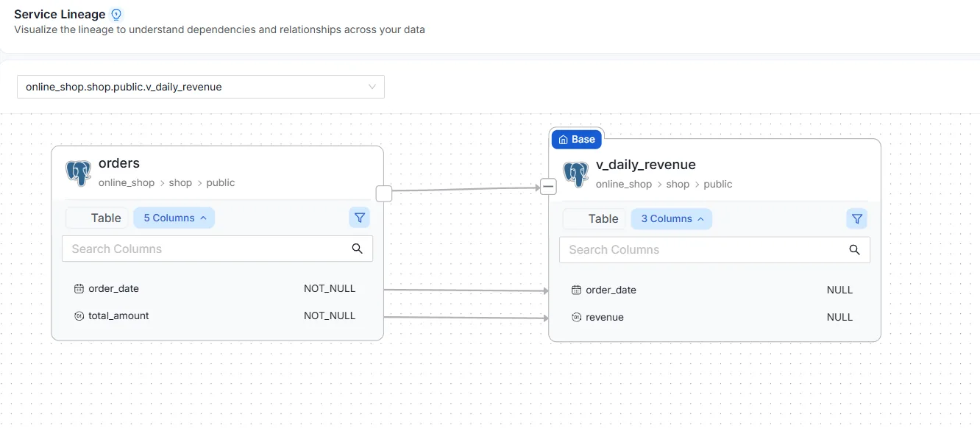980x428 pixels.
Task: Collapse the 3 Columns list in v_daily_revenue
Action: pos(672,218)
